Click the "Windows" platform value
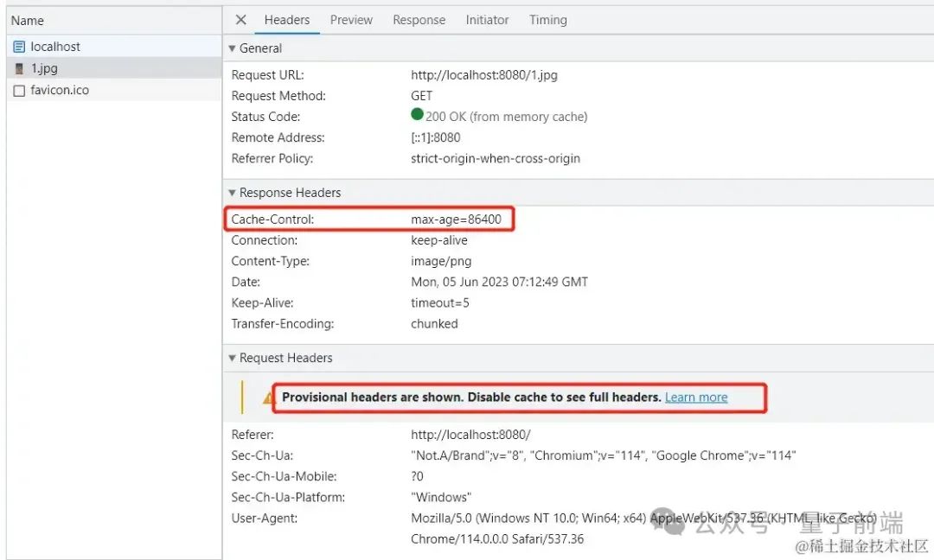Screen dimensions: 934x560 pos(441,497)
